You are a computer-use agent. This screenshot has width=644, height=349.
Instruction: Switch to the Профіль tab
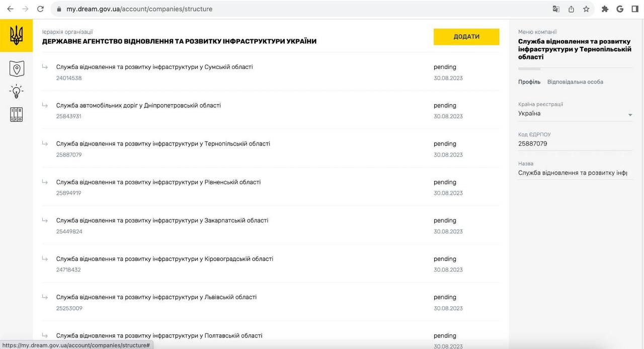click(x=529, y=82)
